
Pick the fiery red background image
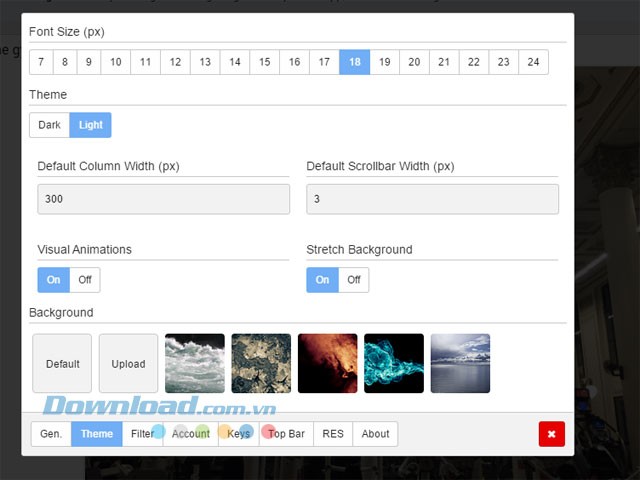click(x=327, y=363)
